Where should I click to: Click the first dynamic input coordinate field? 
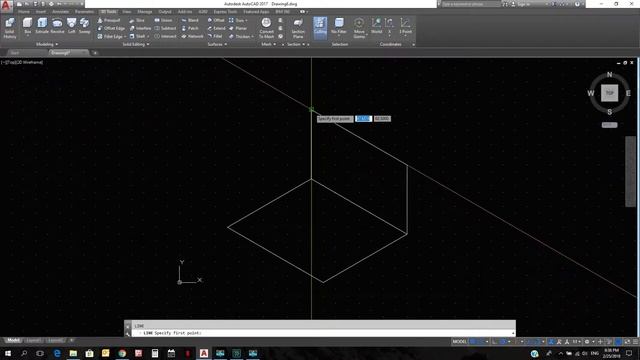[x=363, y=119]
